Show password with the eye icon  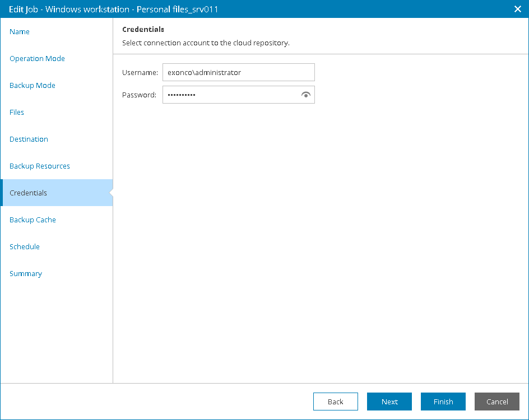(305, 95)
